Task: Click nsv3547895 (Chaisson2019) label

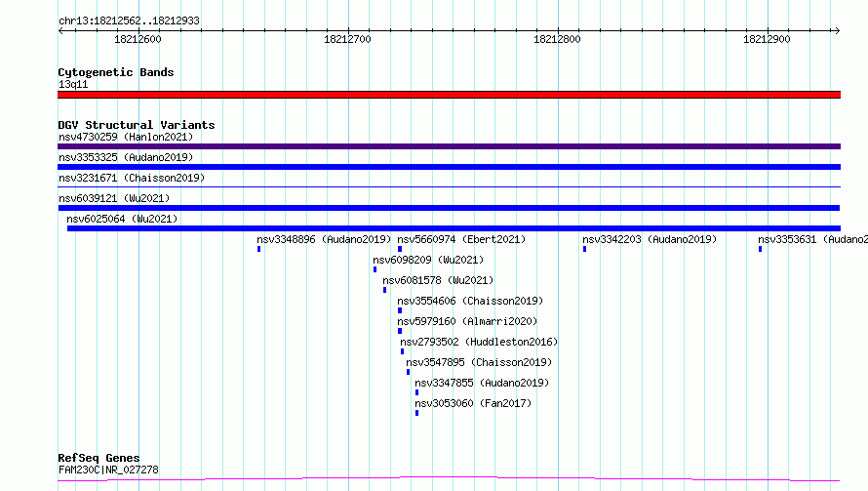Action: pos(479,362)
